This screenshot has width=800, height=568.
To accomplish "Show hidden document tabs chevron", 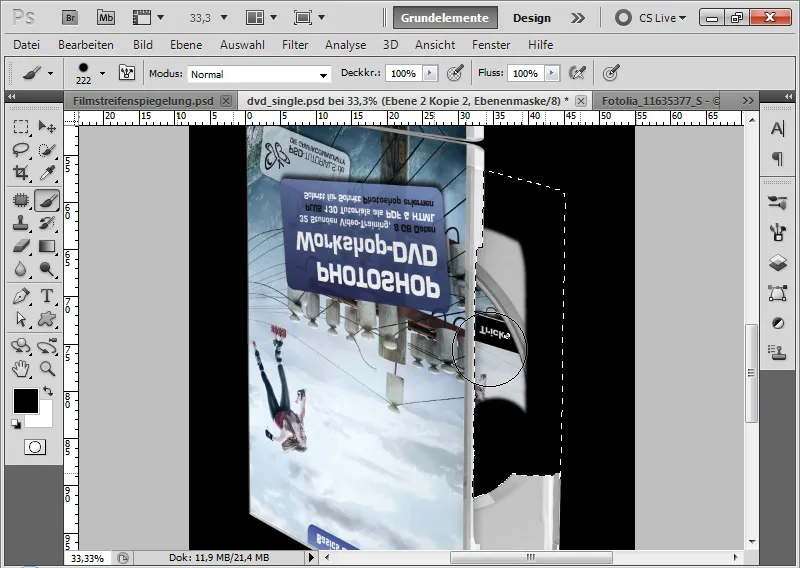I will pyautogui.click(x=748, y=101).
